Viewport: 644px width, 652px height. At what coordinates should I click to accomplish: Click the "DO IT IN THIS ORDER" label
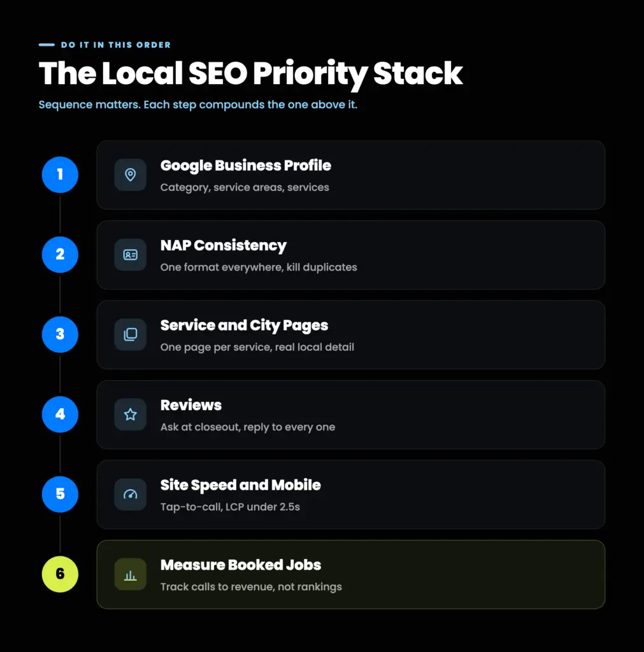tap(116, 45)
